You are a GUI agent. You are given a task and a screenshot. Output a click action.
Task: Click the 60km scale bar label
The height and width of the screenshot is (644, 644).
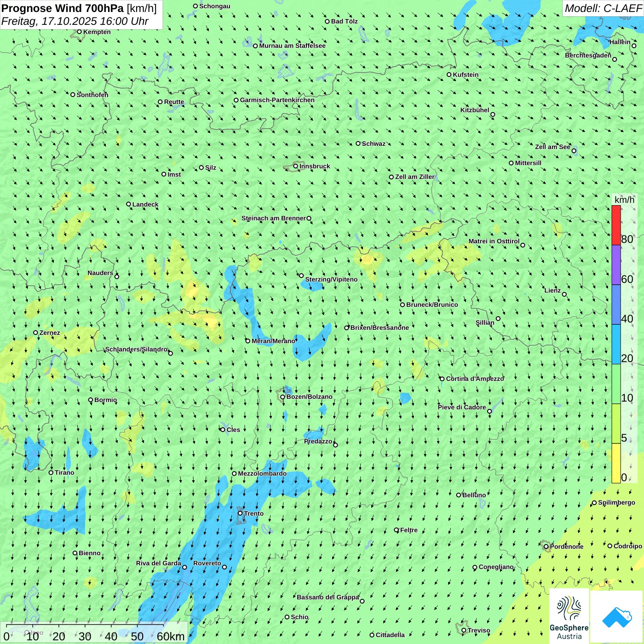tap(171, 636)
